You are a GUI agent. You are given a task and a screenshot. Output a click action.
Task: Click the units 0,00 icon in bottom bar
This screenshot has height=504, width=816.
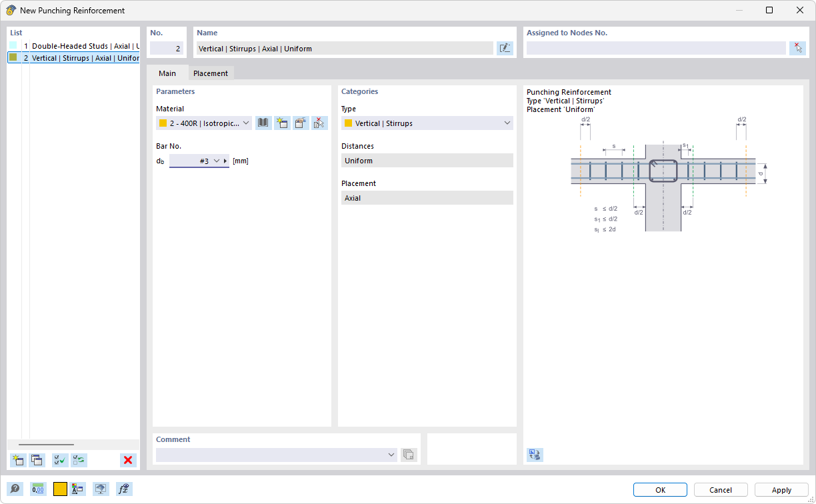(x=38, y=489)
